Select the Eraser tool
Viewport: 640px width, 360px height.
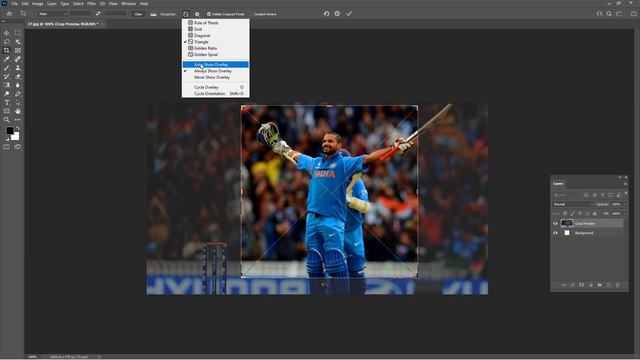click(18, 76)
